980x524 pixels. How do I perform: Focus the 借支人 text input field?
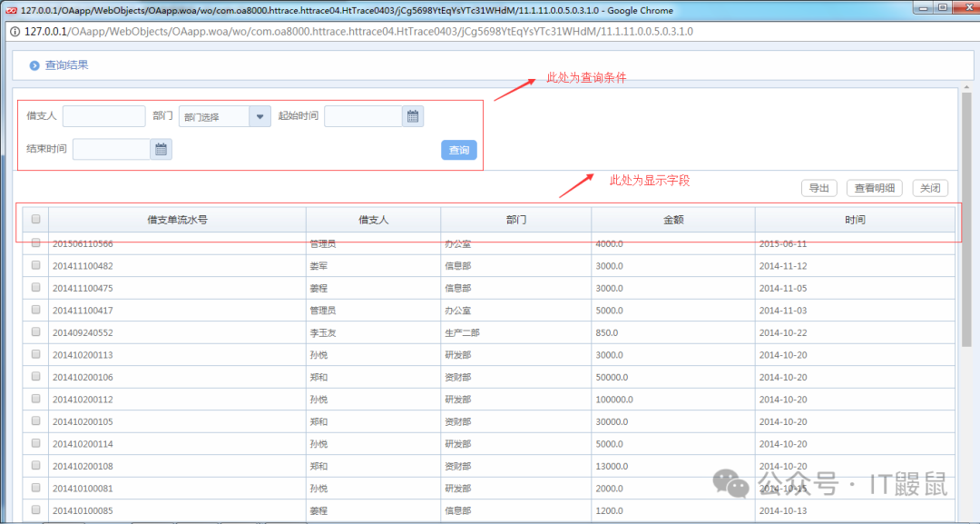pos(103,116)
